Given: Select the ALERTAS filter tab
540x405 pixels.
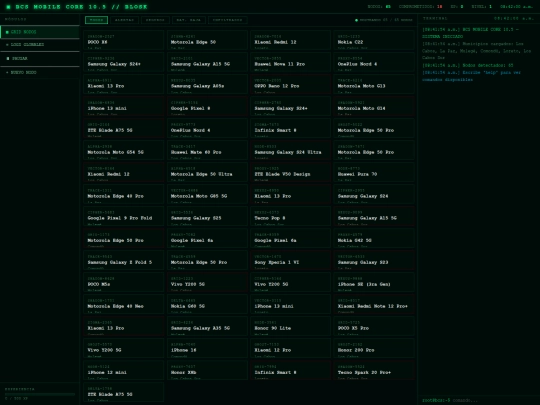Looking at the screenshot, I should (124, 20).
